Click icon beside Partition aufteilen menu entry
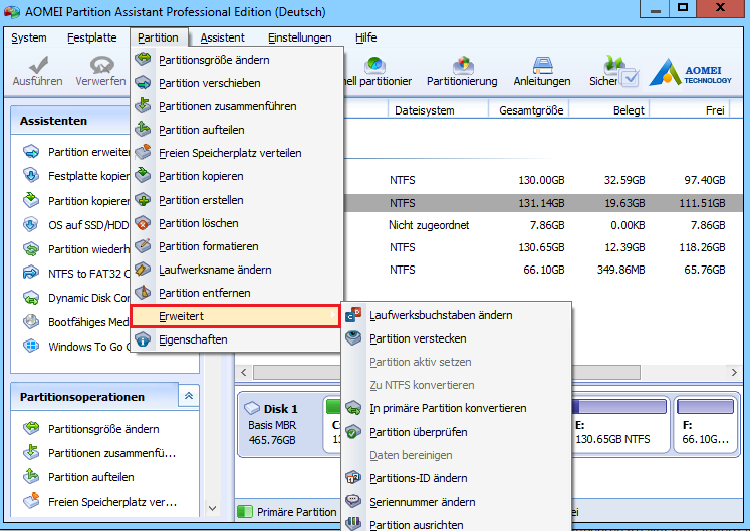This screenshot has width=750, height=531. (x=143, y=129)
